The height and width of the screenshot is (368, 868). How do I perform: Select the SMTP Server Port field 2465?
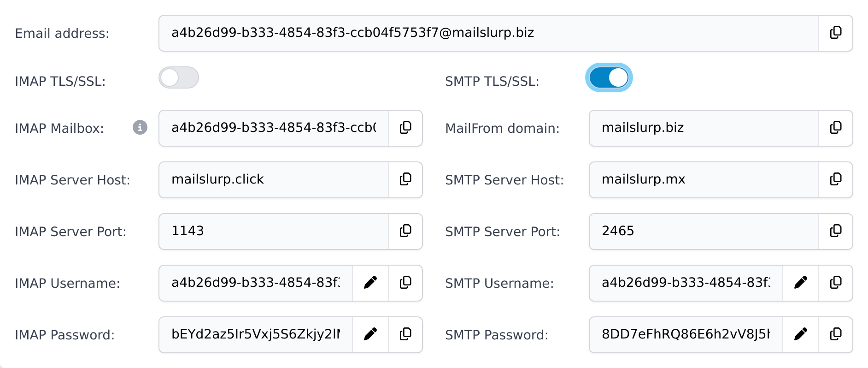coord(704,231)
